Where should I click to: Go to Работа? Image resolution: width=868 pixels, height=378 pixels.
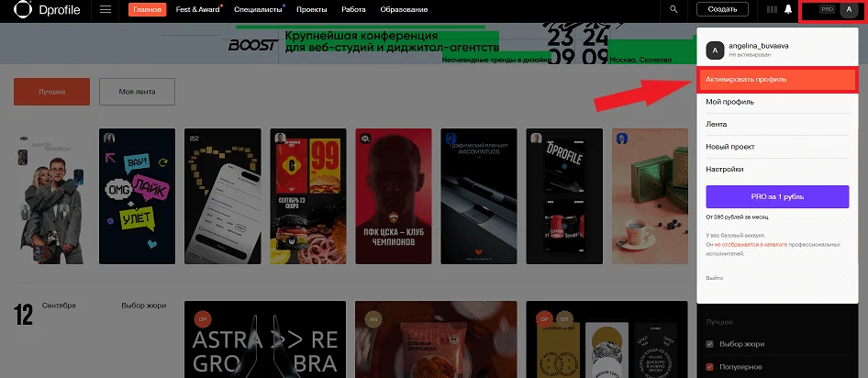point(354,9)
